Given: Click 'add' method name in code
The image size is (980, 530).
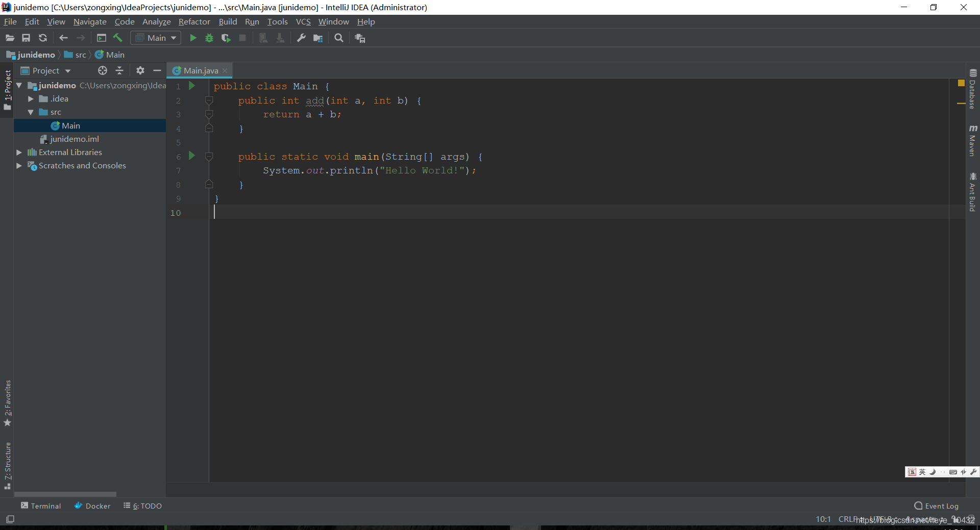Looking at the screenshot, I should [315, 100].
